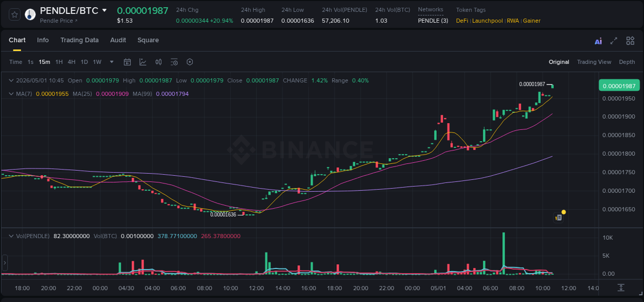Select the 1D interval
This screenshot has width=644, height=302.
pyautogui.click(x=84, y=62)
